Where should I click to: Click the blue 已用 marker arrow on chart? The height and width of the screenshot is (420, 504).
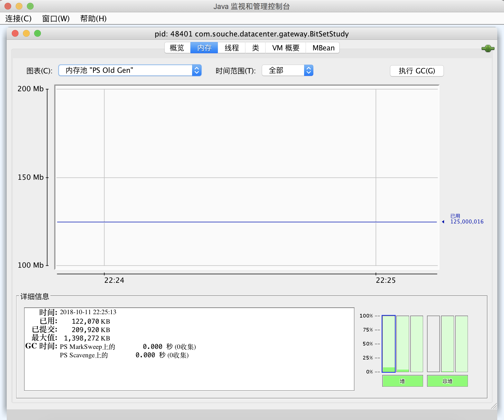tap(443, 221)
